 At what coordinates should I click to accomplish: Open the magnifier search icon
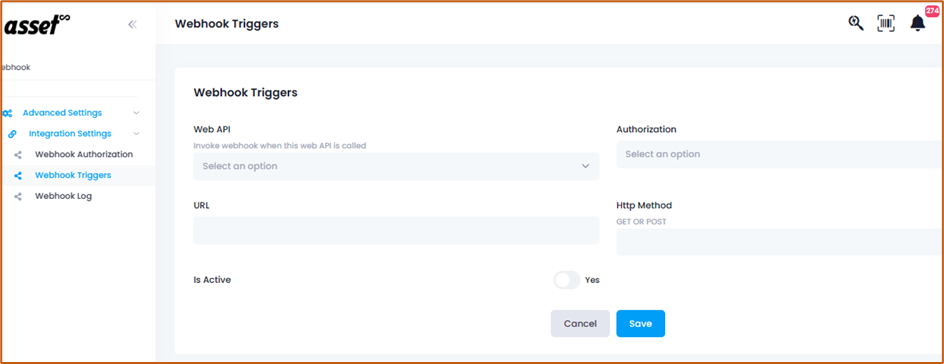[x=856, y=23]
